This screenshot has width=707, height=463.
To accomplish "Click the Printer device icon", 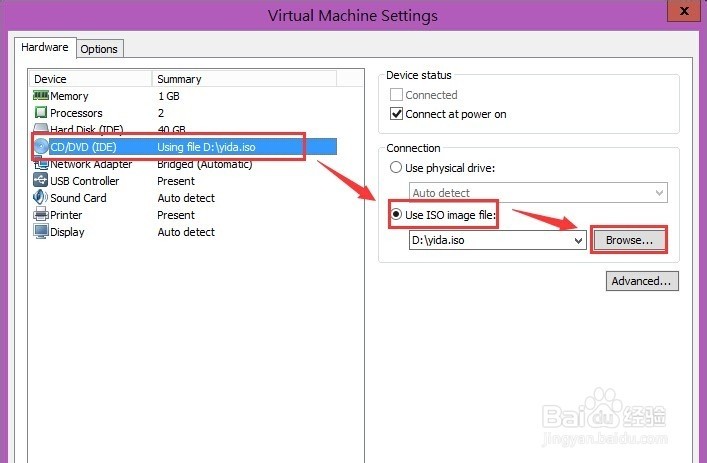I will pyautogui.click(x=41, y=214).
